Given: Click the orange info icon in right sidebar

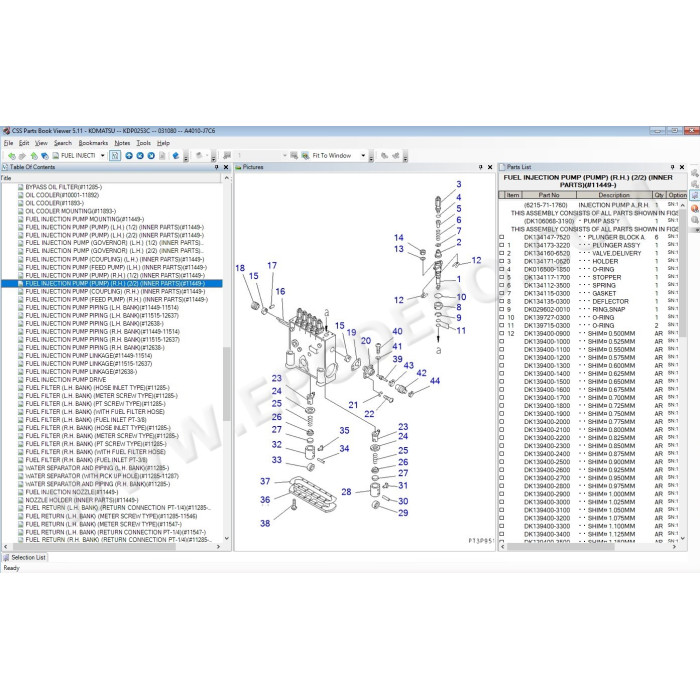Looking at the screenshot, I should pyautogui.click(x=695, y=208).
